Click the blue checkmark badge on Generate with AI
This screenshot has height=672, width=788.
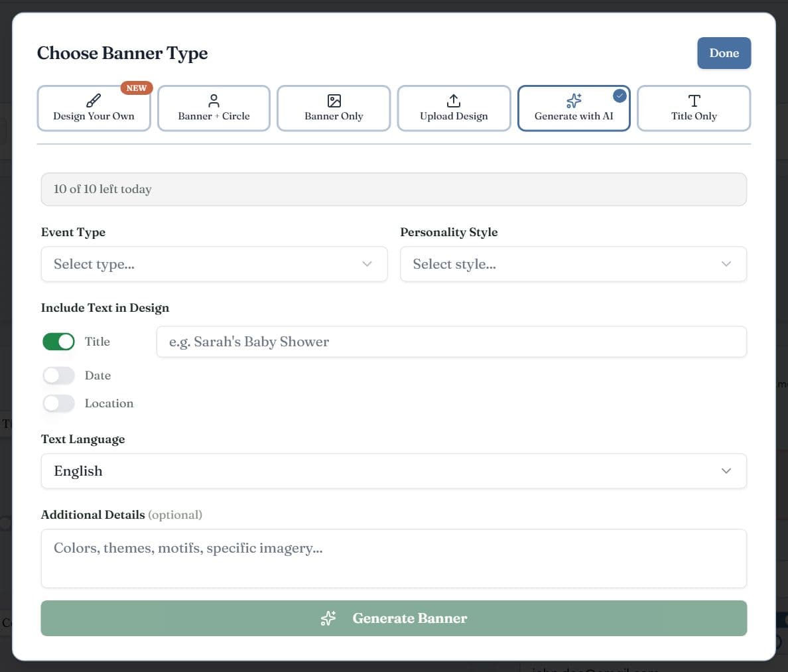620,96
